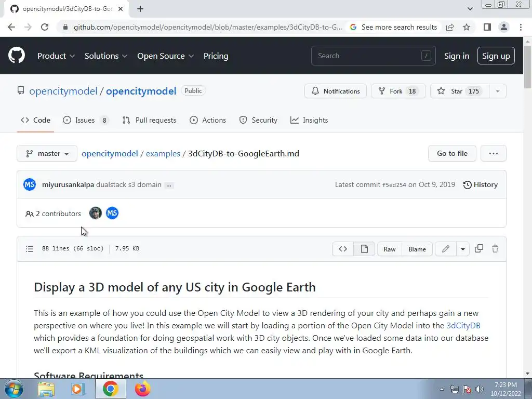Click the Sign in link
The width and height of the screenshot is (532, 399).
(x=457, y=56)
